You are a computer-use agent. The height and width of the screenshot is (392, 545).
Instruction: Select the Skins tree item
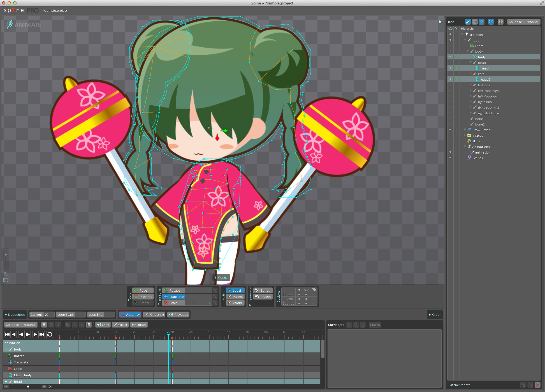pyautogui.click(x=476, y=141)
